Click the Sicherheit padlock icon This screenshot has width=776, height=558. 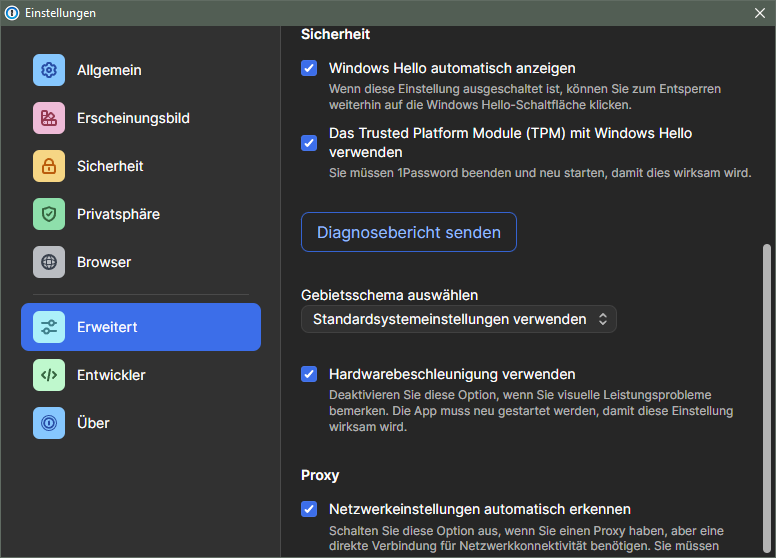pos(49,166)
